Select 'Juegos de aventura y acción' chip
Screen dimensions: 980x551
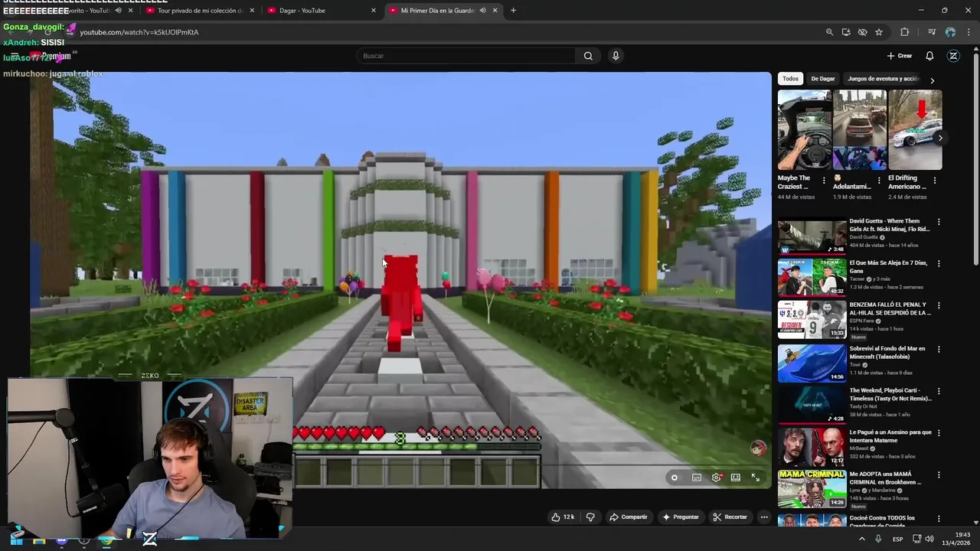[883, 79]
